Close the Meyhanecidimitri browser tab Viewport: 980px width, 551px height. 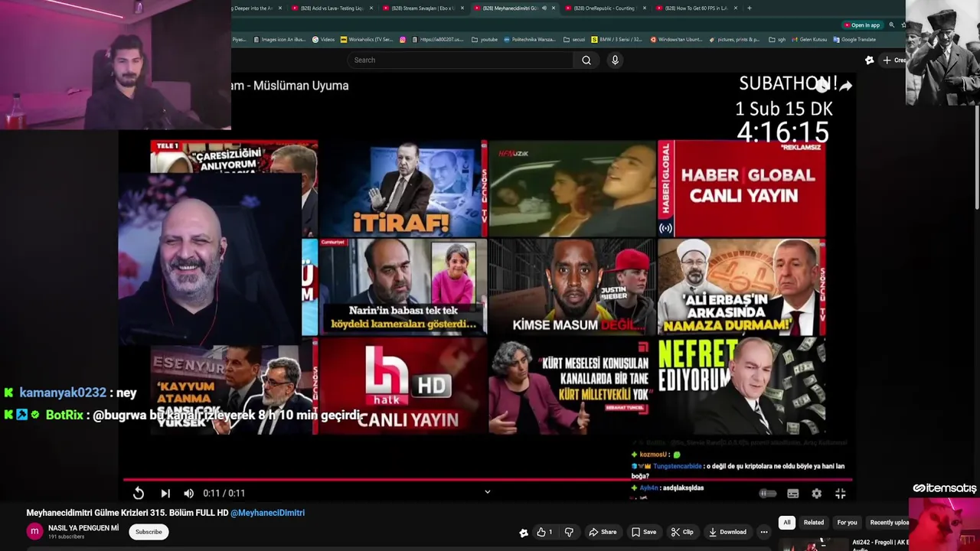point(553,8)
